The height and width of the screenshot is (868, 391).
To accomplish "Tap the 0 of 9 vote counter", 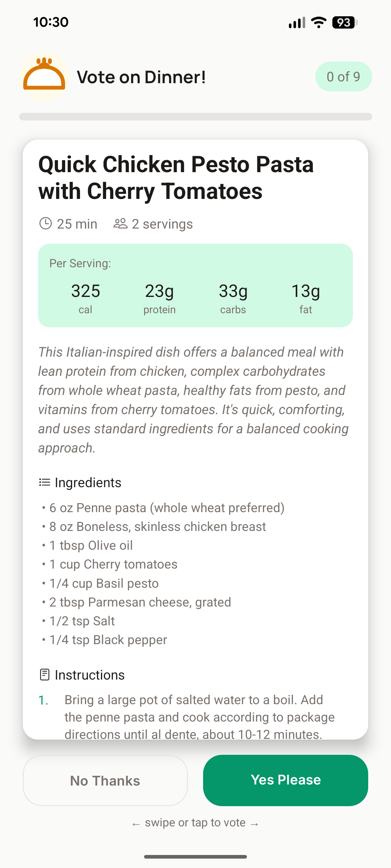I will pyautogui.click(x=343, y=77).
